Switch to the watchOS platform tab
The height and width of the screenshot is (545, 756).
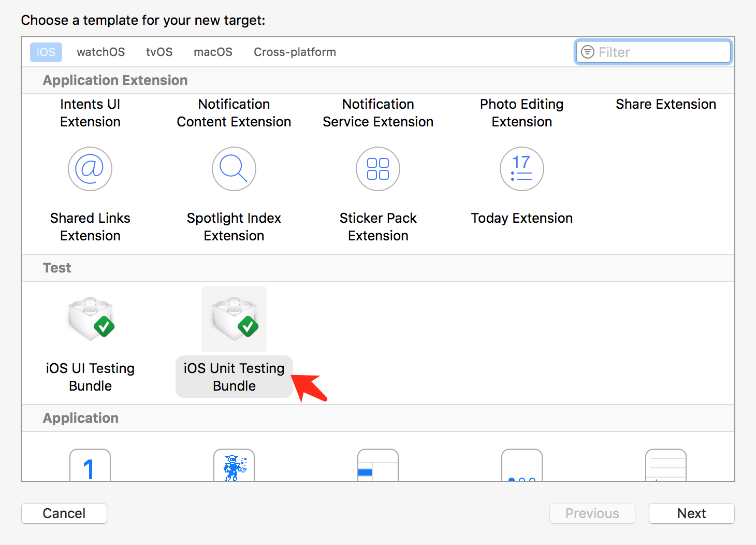(101, 52)
